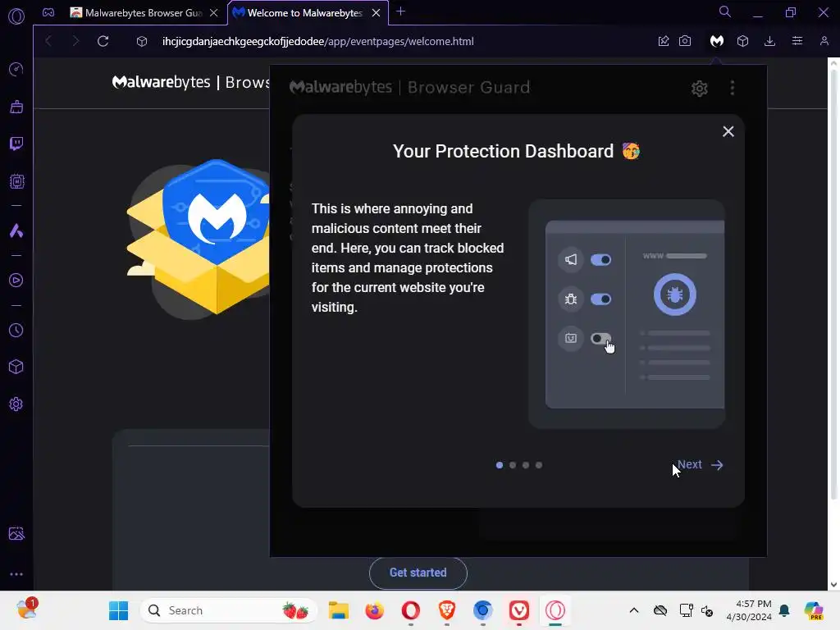This screenshot has width=840, height=630.
Task: Open the extensions cube icon in toolbar
Action: click(x=742, y=41)
